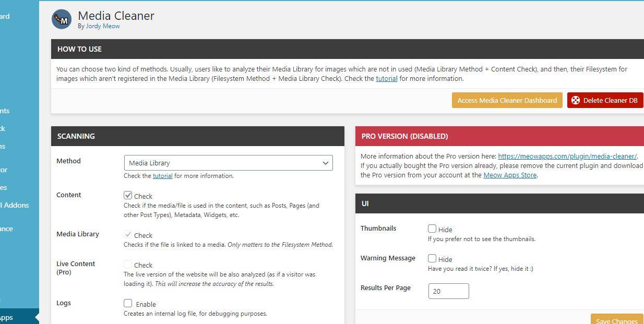The height and width of the screenshot is (324, 644).
Task: Click the HOW TO USE header
Action: coord(348,49)
